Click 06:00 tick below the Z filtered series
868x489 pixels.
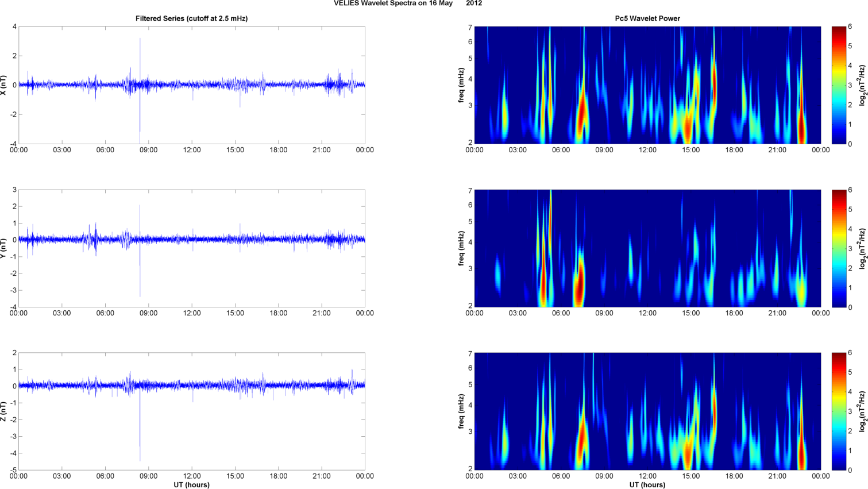(105, 476)
